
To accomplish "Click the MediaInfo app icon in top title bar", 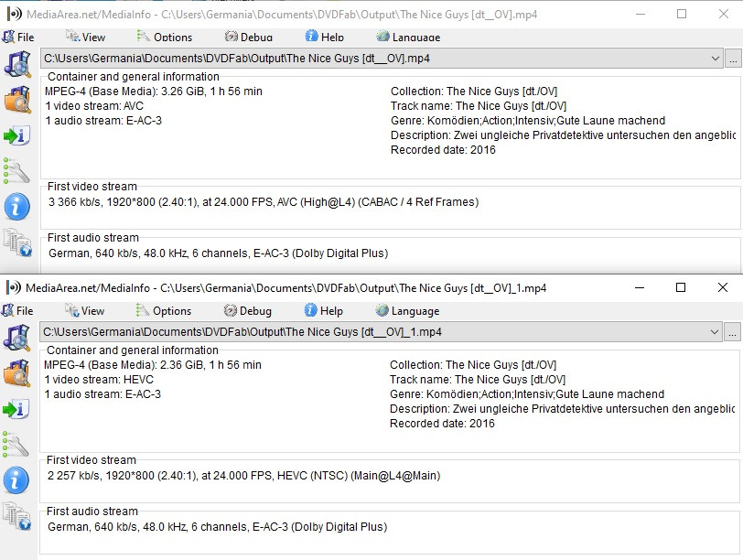I will coord(15,15).
